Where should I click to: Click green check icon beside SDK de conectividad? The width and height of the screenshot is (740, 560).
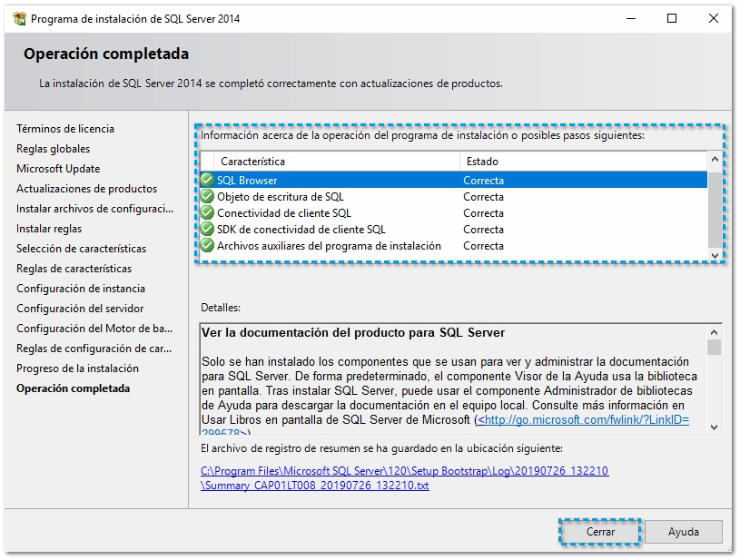coord(207,230)
